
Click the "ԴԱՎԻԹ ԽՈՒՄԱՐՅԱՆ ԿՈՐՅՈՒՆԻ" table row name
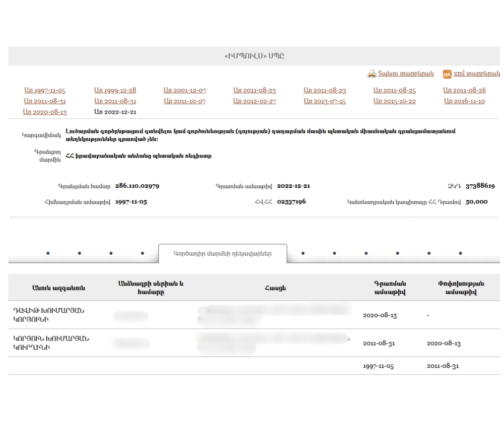click(x=49, y=315)
